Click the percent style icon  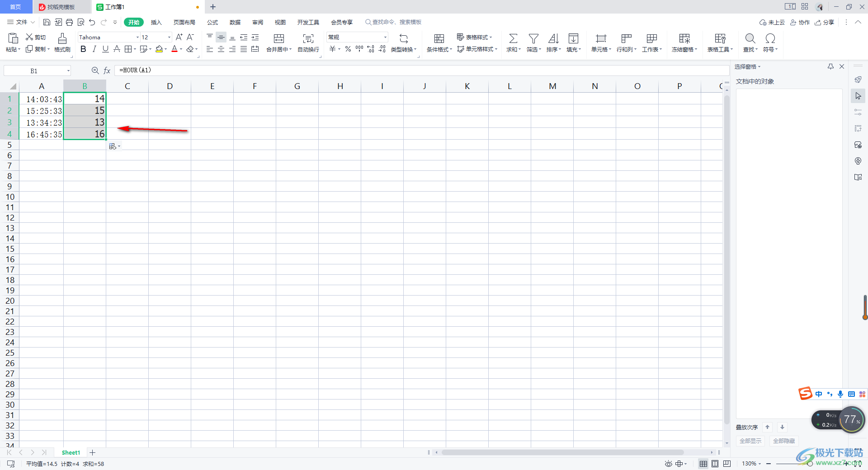[348, 49]
